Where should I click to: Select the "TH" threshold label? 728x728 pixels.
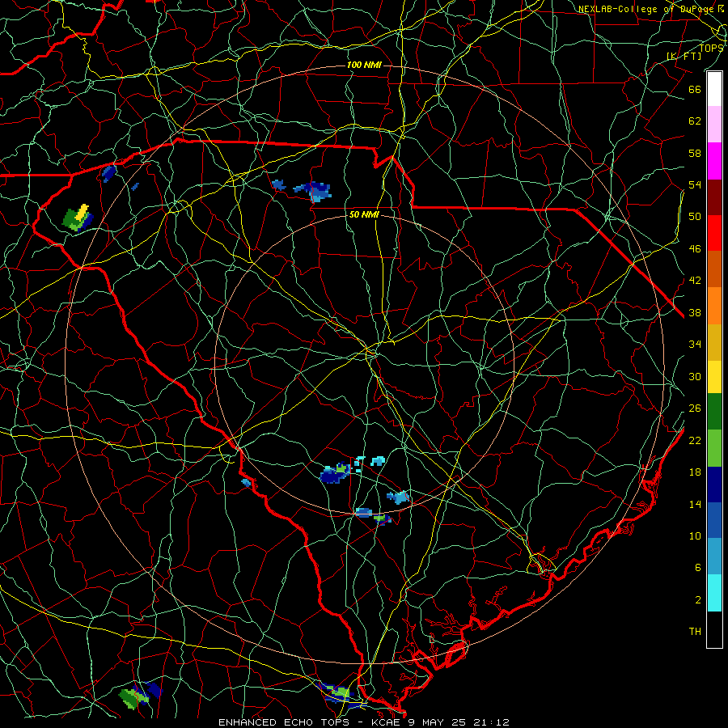695,631
